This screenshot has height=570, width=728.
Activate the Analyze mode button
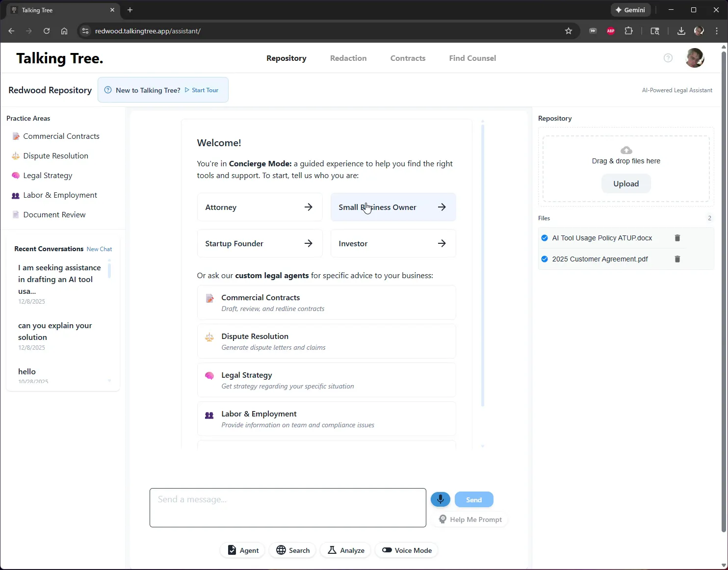point(346,550)
